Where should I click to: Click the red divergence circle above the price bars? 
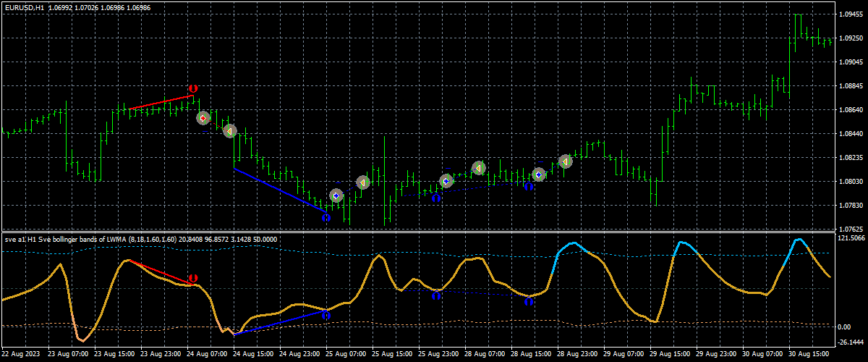[x=192, y=88]
